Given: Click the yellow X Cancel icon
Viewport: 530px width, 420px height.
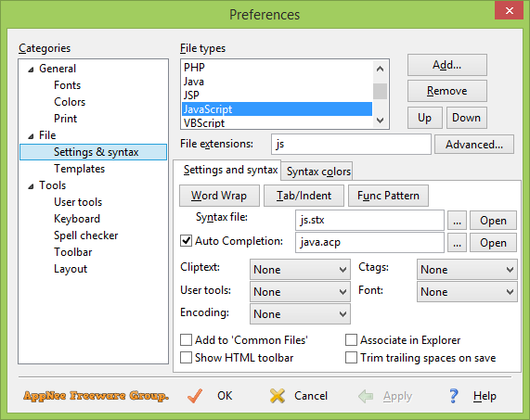Looking at the screenshot, I should [x=278, y=396].
